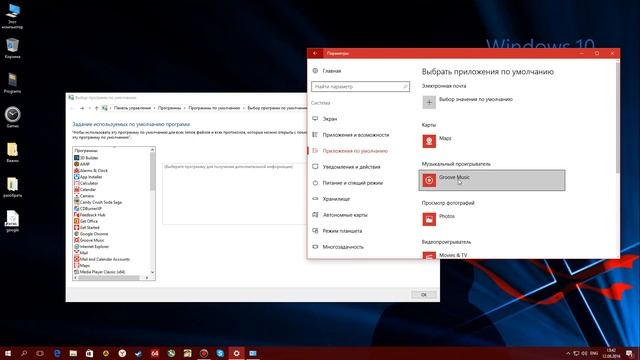This screenshot has height=360, width=640.
Task: Click programs list scroll-down arrow
Action: click(x=153, y=272)
